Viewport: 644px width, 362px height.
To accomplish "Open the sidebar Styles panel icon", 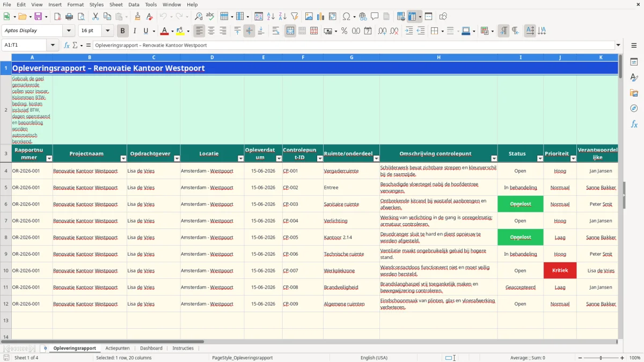I will tap(634, 77).
